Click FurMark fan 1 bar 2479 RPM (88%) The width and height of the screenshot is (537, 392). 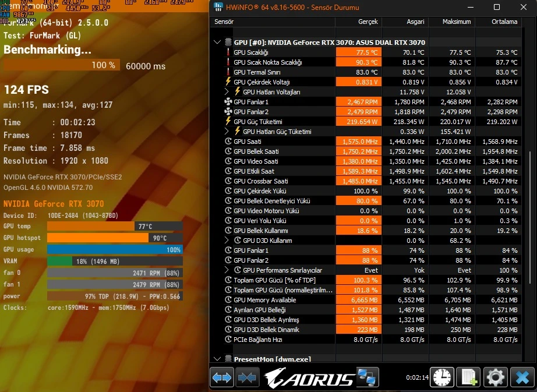click(x=115, y=284)
